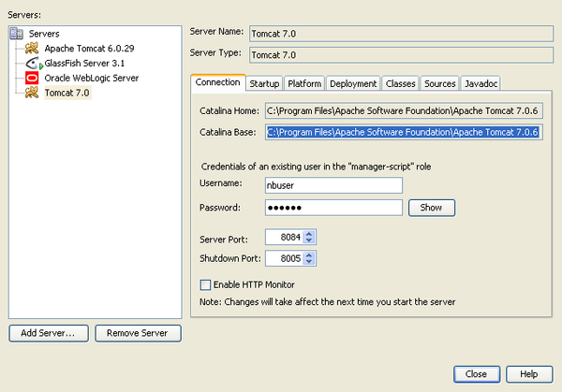Screen dimensions: 562x392
Task: Switch to the Startup tab
Action: click(x=264, y=83)
